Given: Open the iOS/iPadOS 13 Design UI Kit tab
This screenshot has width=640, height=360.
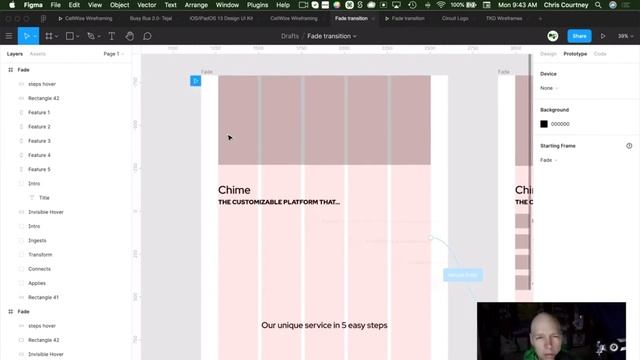Looking at the screenshot, I should click(x=221, y=18).
